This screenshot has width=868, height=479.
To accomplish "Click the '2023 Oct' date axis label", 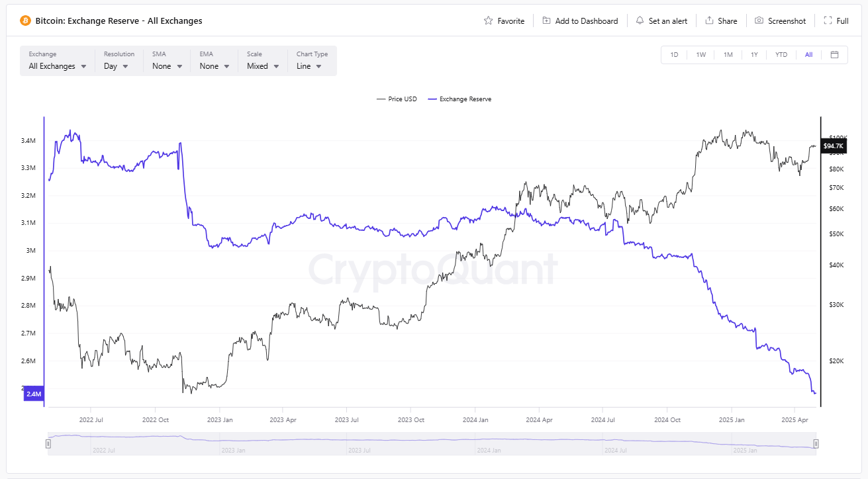I will [x=410, y=419].
